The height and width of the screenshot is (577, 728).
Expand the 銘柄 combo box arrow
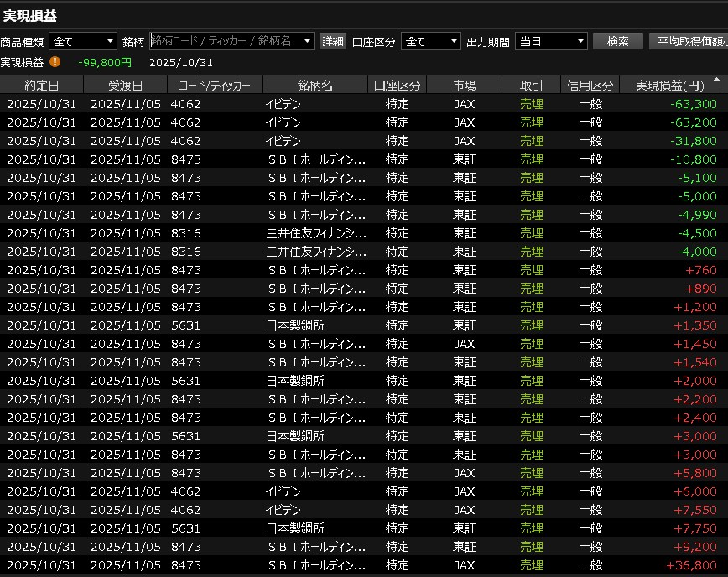pyautogui.click(x=307, y=41)
